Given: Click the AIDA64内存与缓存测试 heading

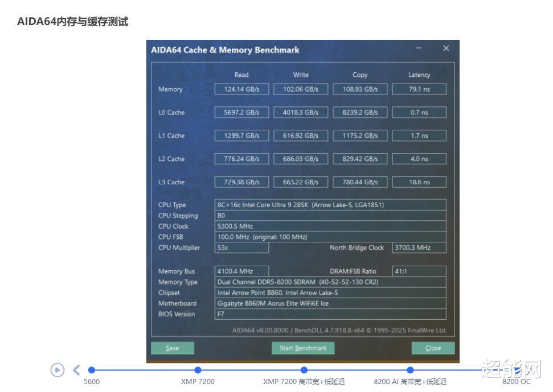Looking at the screenshot, I should click(x=73, y=22).
